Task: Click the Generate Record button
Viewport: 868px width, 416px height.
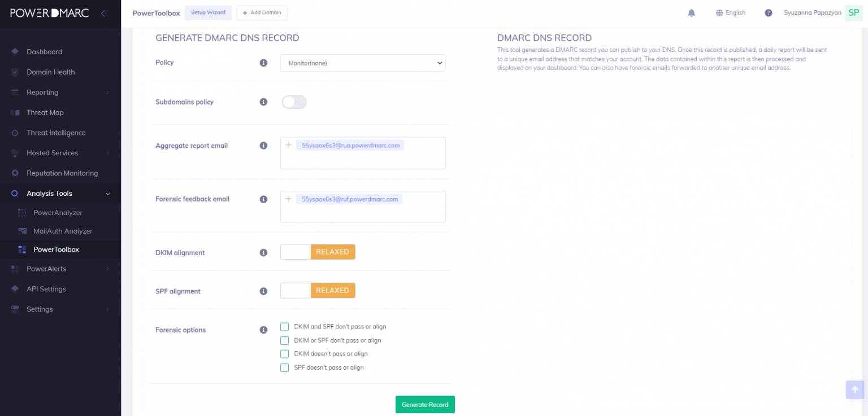Action: [425, 405]
